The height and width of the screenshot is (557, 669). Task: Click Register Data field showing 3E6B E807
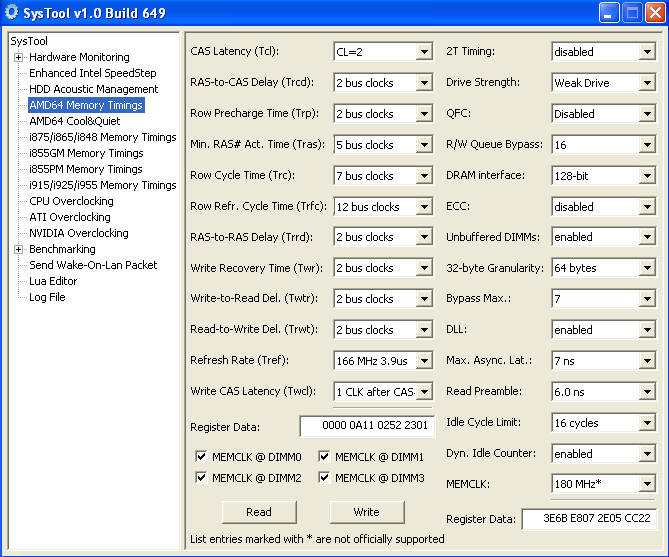tap(589, 519)
